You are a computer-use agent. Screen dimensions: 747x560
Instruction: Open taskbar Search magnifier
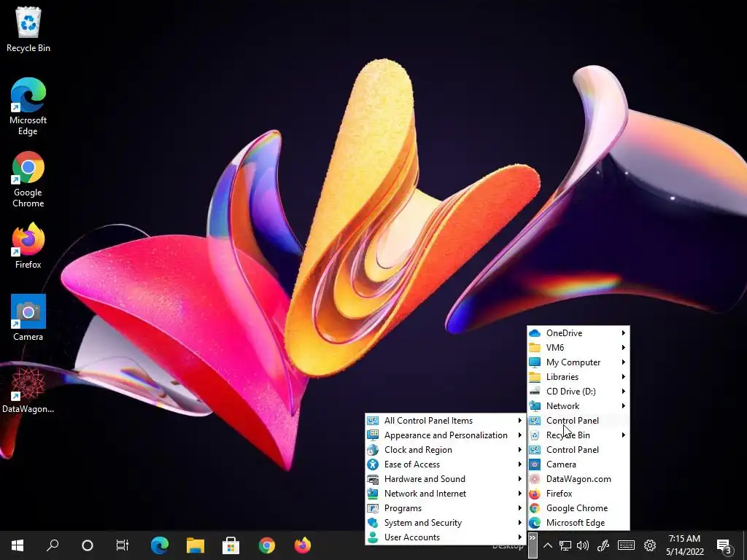[x=53, y=545]
